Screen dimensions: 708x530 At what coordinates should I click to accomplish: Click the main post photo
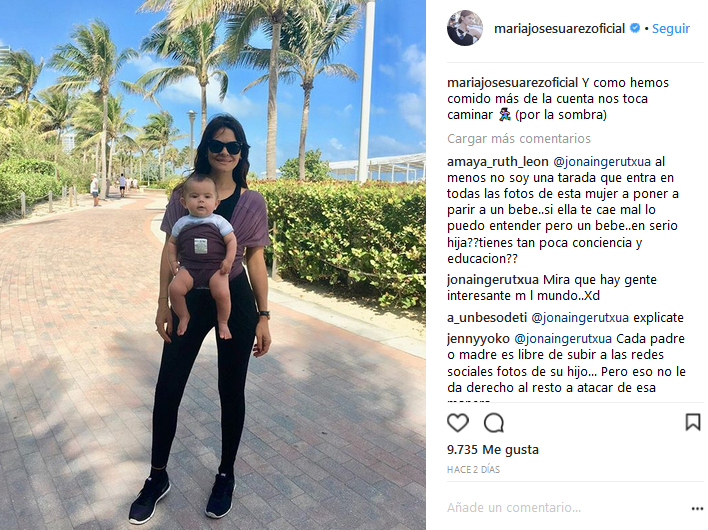(x=213, y=265)
